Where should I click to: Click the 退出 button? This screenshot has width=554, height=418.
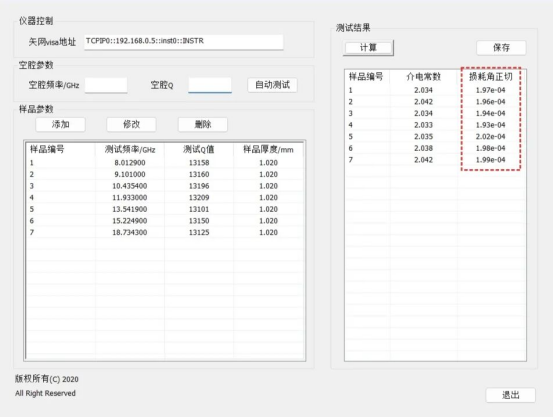[511, 395]
